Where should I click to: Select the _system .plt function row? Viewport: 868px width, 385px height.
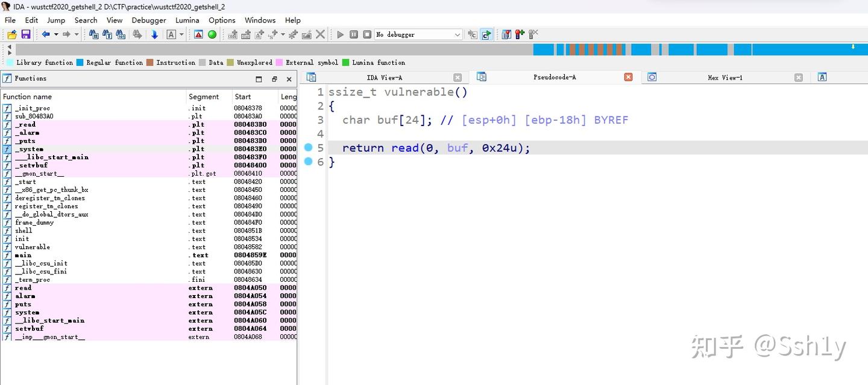coord(148,149)
